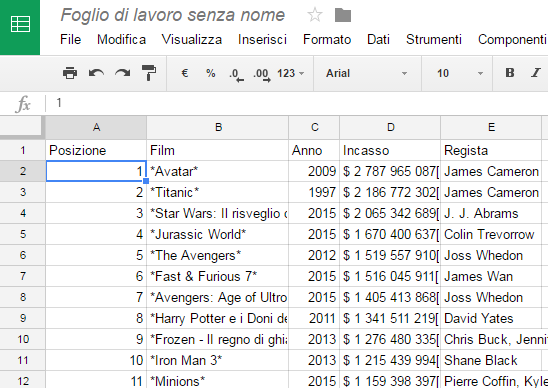Select the '*Jurassic World*' cell
The width and height of the screenshot is (548, 388).
[x=218, y=234]
